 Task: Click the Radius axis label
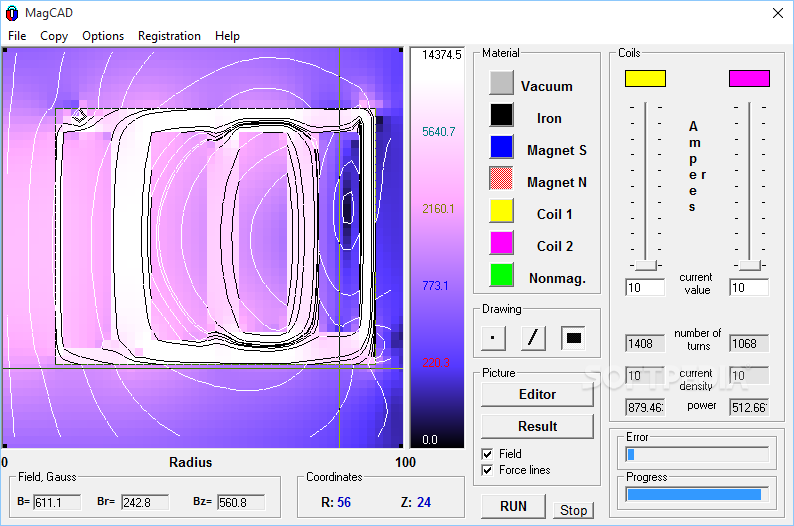(x=190, y=462)
